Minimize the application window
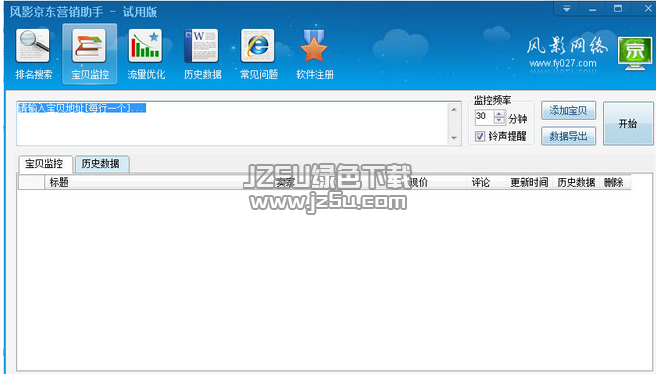Image resolution: width=656 pixels, height=374 pixels. [592, 8]
